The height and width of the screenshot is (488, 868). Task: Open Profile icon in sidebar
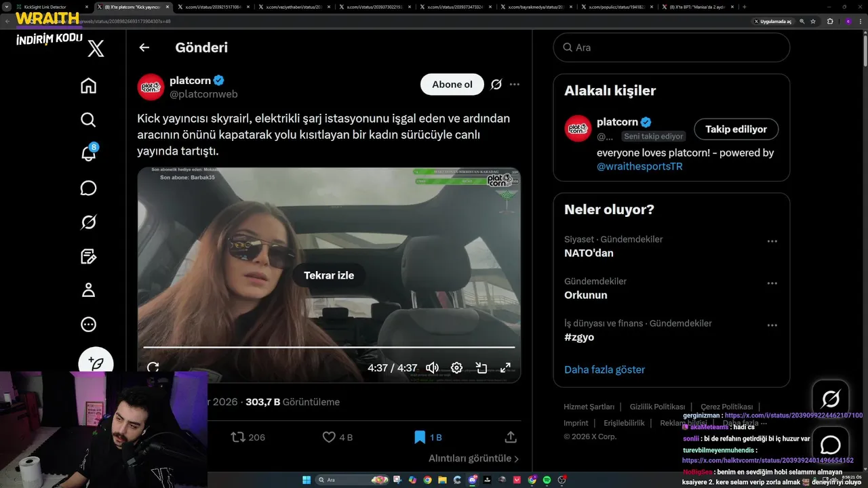tap(88, 290)
